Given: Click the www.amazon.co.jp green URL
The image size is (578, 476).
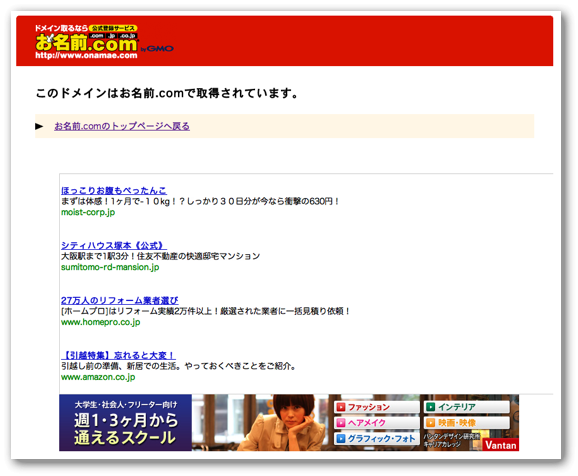Looking at the screenshot, I should pos(98,377).
